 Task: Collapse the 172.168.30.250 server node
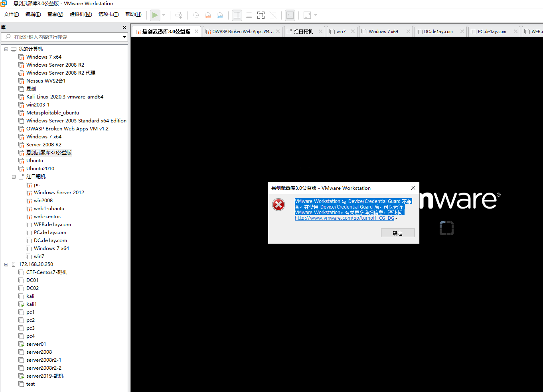tap(6, 264)
